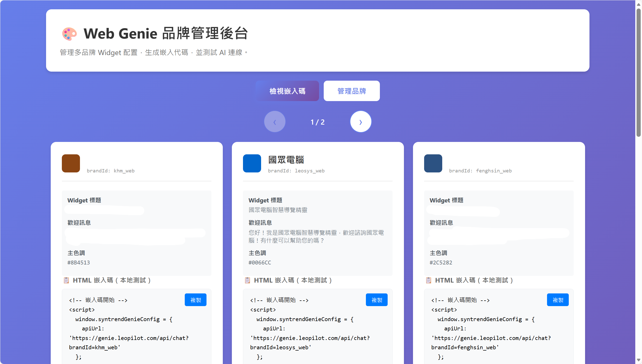This screenshot has height=364, width=642.
Task: Click the 1 / 2 page indicator
Action: pos(318,122)
